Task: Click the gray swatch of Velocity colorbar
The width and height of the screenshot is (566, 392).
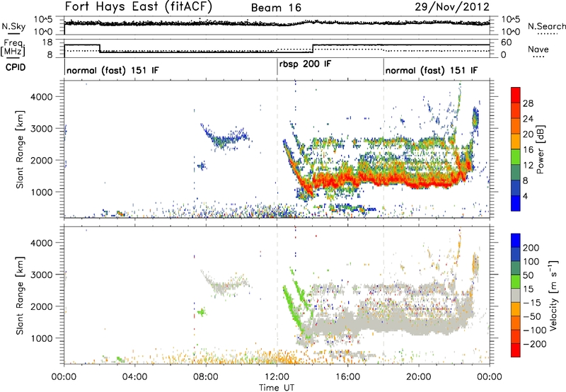Action: [516, 295]
